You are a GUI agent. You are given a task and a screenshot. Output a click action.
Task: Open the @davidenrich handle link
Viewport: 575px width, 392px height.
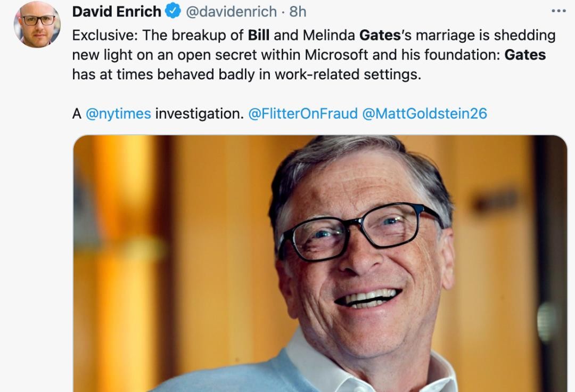click(x=232, y=11)
